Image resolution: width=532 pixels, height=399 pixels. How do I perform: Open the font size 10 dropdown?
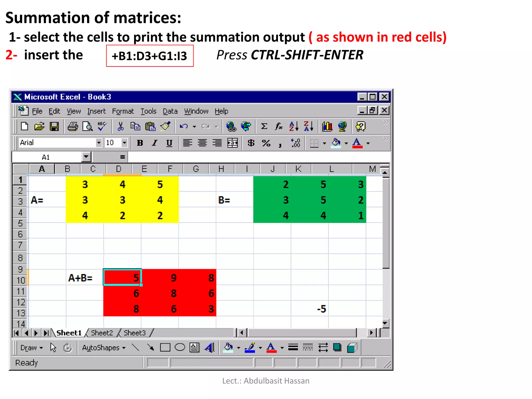124,143
